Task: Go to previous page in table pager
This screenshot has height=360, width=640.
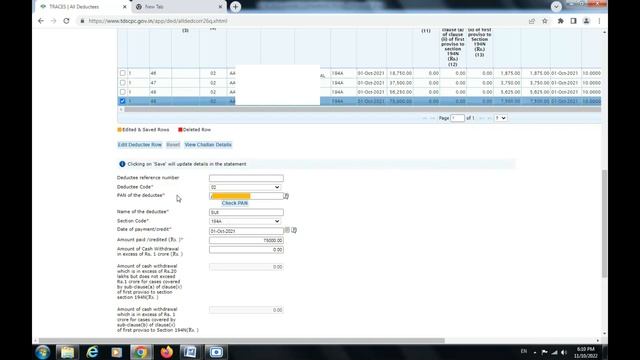Action: [433, 118]
